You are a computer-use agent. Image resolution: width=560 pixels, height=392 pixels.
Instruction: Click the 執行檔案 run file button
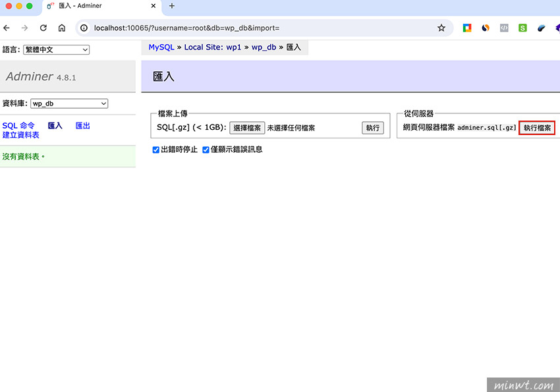pyautogui.click(x=537, y=128)
